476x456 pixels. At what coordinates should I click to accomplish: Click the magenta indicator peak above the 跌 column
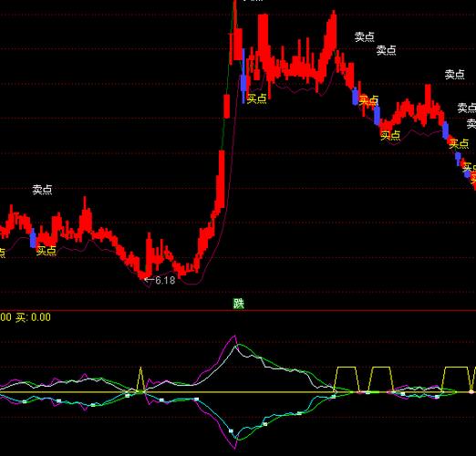pos(234,337)
